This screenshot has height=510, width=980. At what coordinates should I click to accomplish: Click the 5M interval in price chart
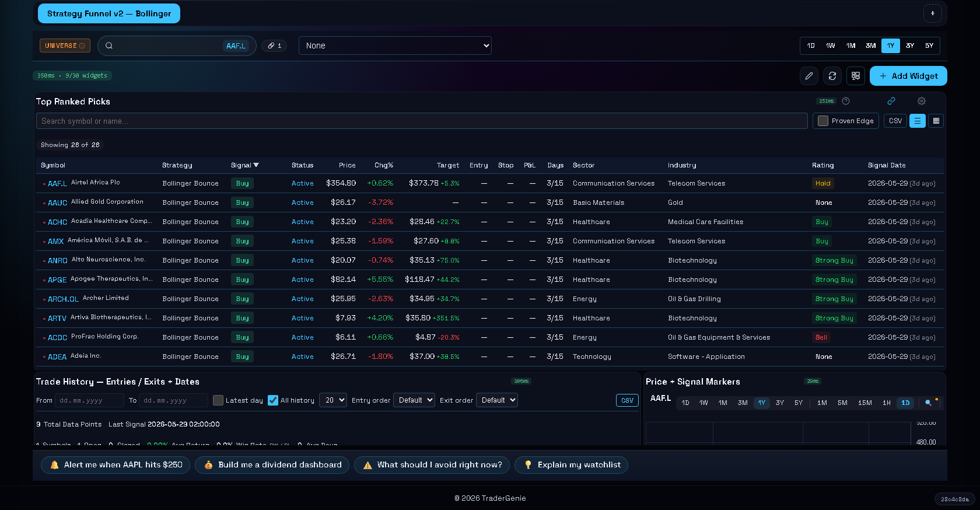[x=842, y=403]
